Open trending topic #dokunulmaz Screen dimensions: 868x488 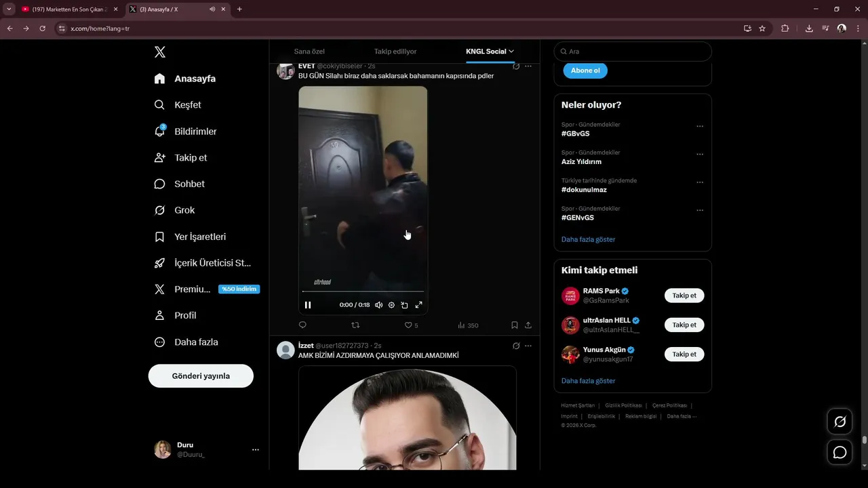tap(584, 190)
